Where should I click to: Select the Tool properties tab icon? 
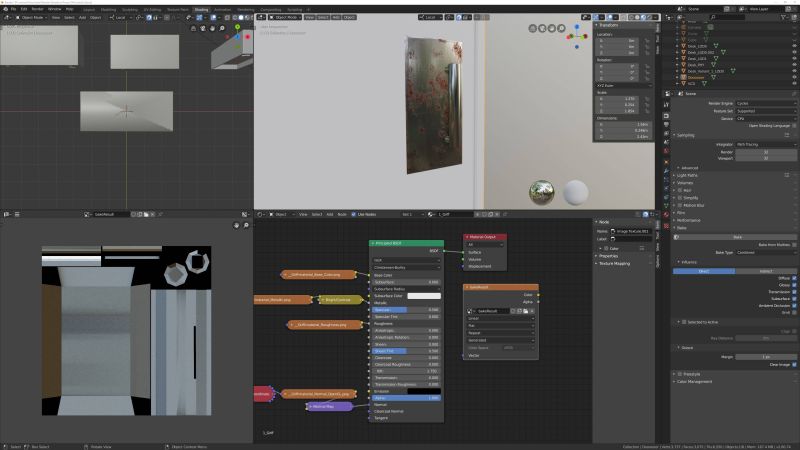coord(666,105)
